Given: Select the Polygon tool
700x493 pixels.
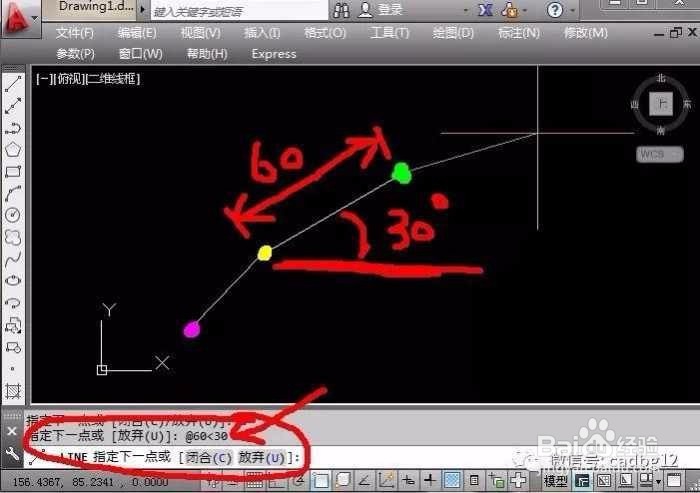Looking at the screenshot, I should pos(13,150).
